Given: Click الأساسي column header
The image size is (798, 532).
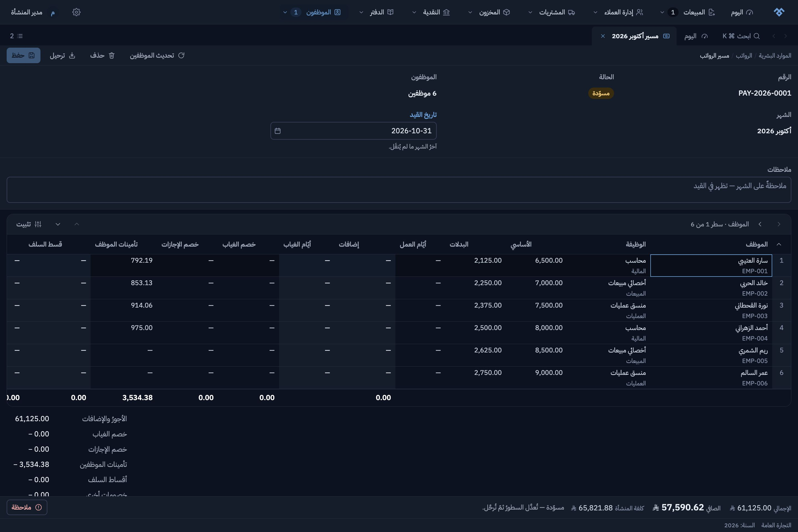Looking at the screenshot, I should tap(521, 244).
